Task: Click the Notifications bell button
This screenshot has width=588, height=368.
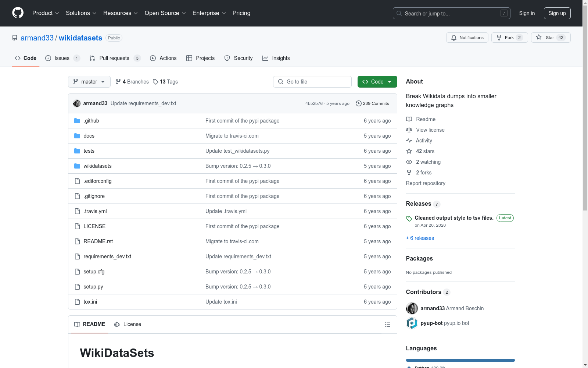Action: pyautogui.click(x=467, y=38)
